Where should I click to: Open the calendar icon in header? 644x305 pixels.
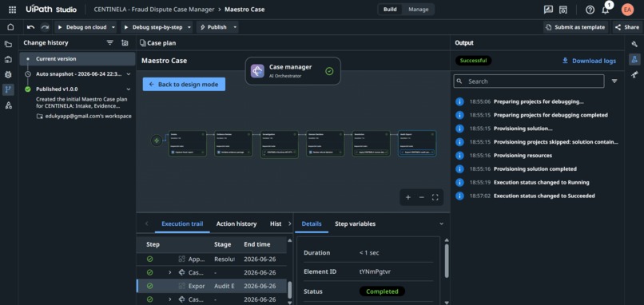tap(563, 10)
